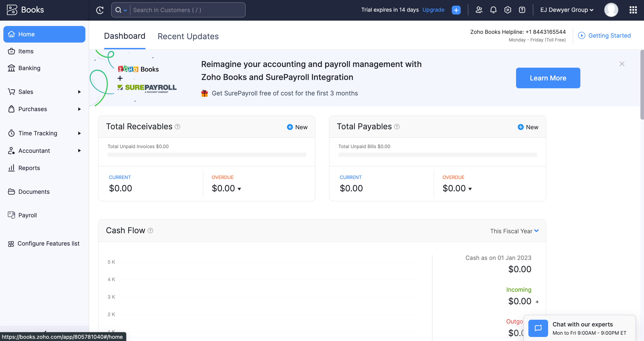The height and width of the screenshot is (341, 644).
Task: Open Payroll in sidebar
Action: 44,215
